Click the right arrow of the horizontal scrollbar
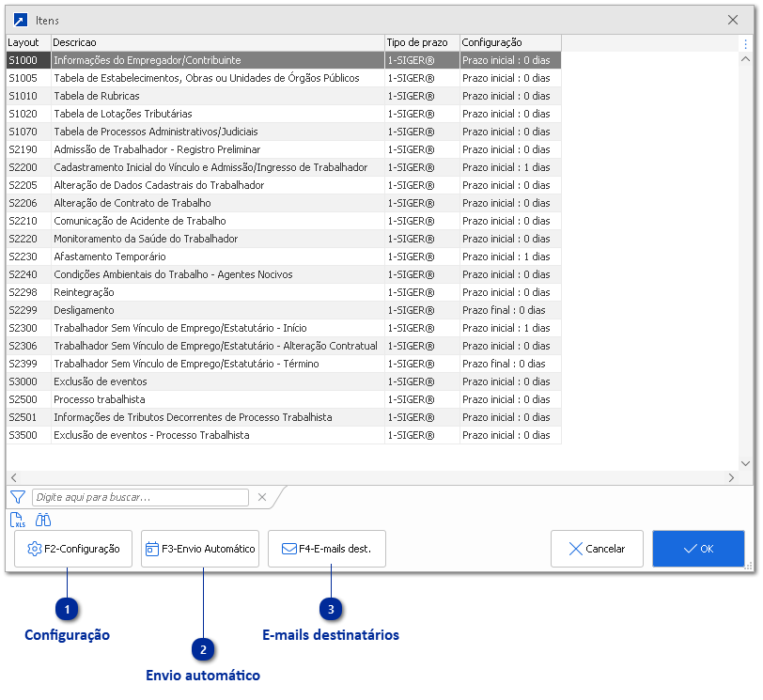 [x=730, y=477]
